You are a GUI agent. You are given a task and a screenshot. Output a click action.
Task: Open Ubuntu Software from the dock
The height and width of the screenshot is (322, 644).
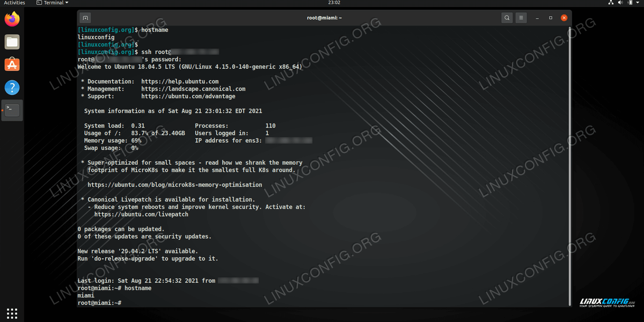point(12,64)
